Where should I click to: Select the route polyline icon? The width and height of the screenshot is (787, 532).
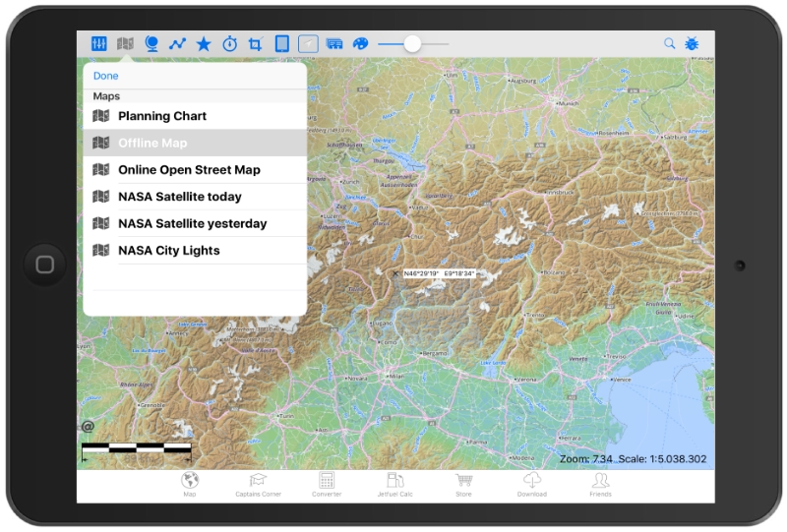177,44
